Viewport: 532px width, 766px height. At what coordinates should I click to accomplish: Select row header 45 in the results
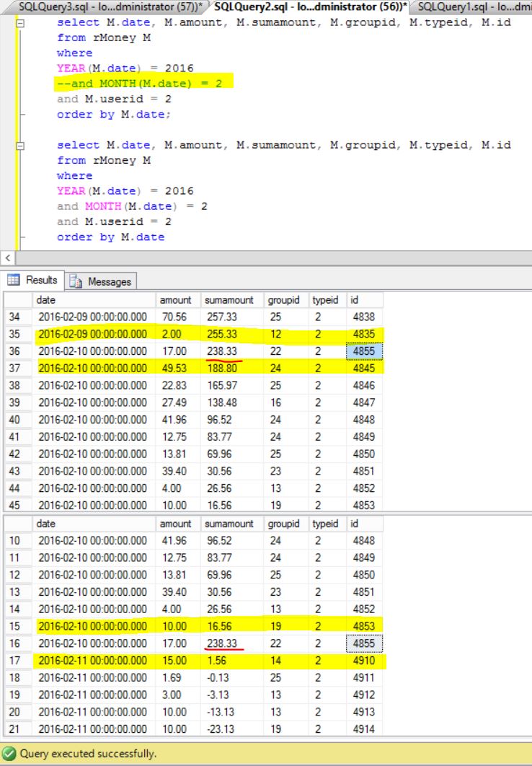coord(17,505)
